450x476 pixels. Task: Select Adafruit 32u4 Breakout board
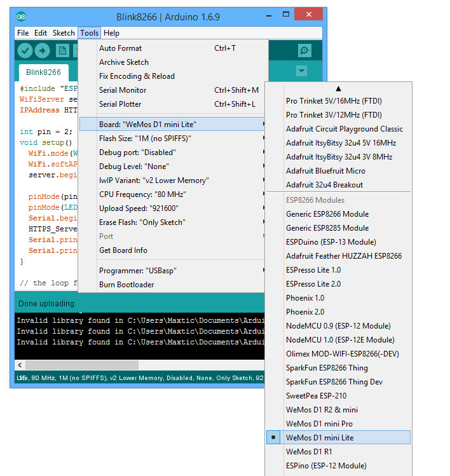338,184
